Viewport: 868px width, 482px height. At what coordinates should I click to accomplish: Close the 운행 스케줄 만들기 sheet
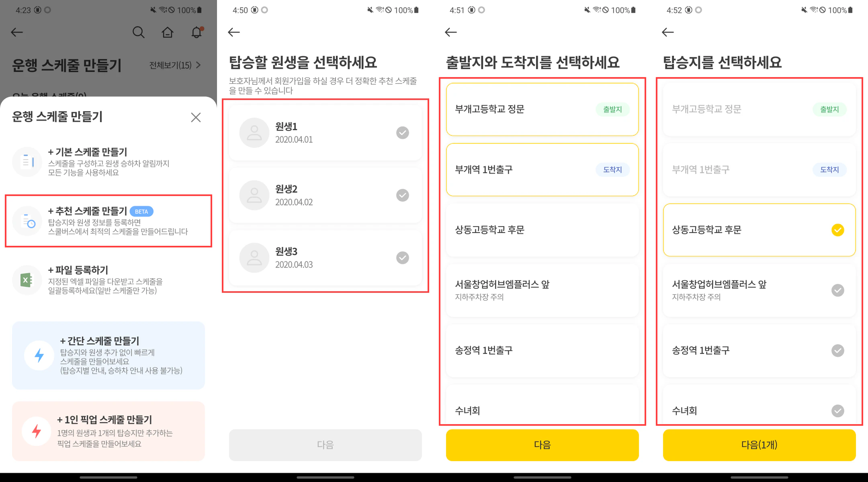(x=196, y=117)
